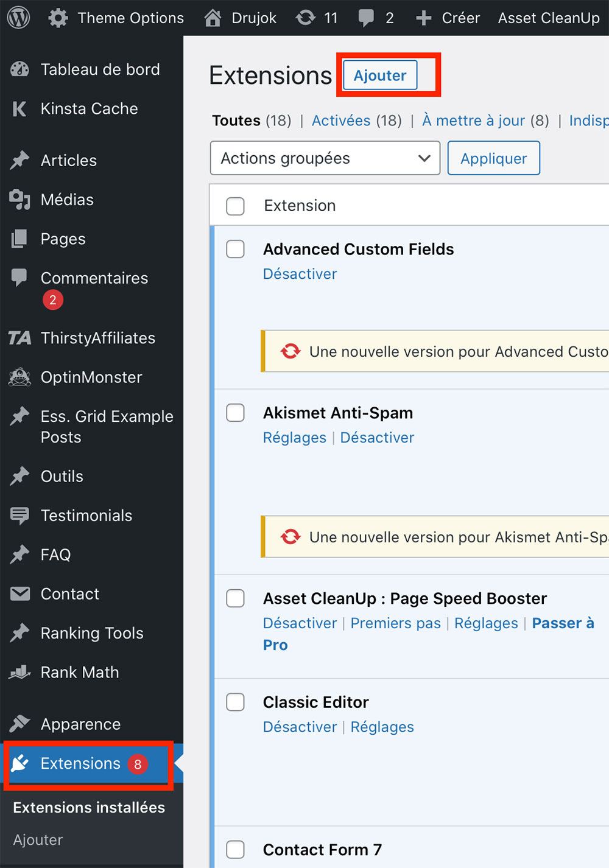Click the Appliquer button
Screen dimensions: 609x868
tap(494, 158)
